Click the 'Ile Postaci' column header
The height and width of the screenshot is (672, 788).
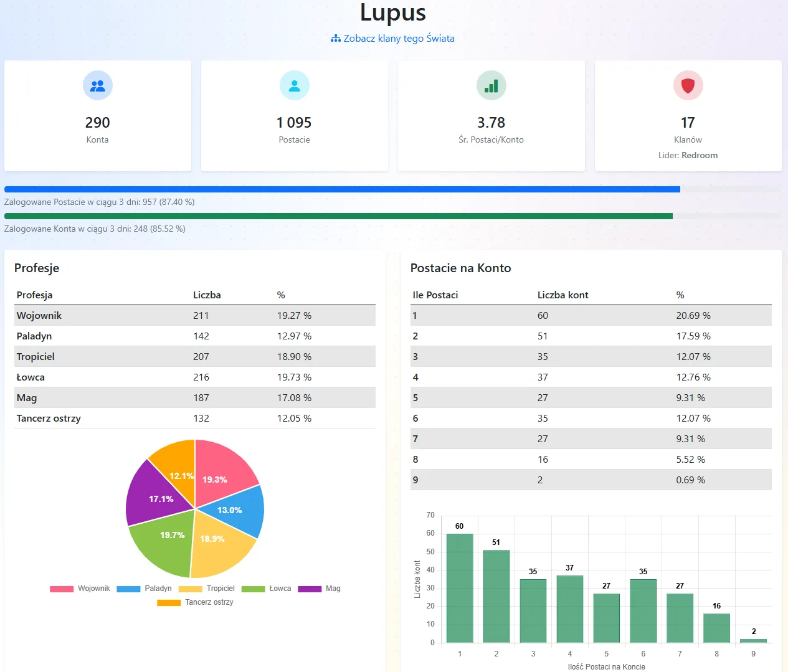(435, 295)
